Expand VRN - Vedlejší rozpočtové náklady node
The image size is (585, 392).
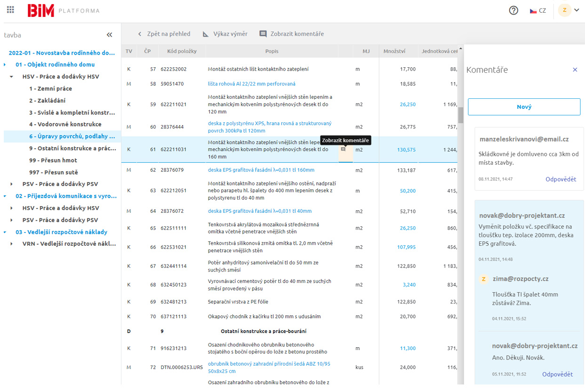pyautogui.click(x=12, y=244)
